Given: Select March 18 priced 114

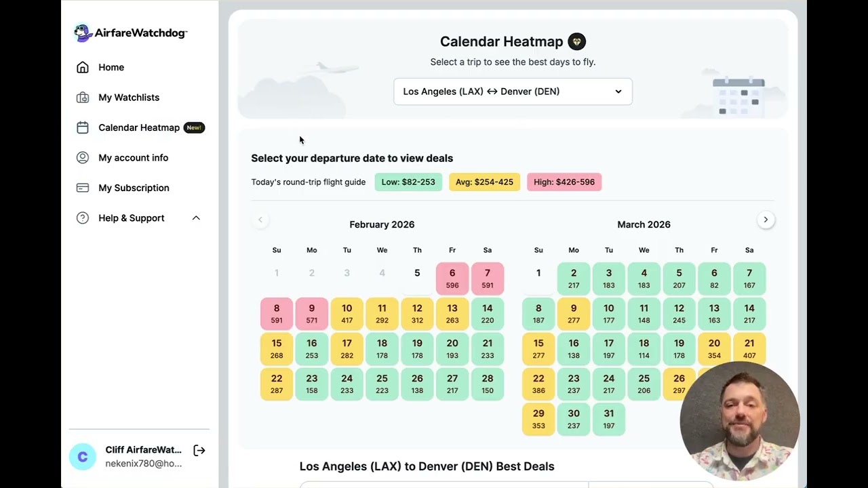Looking at the screenshot, I should [644, 349].
